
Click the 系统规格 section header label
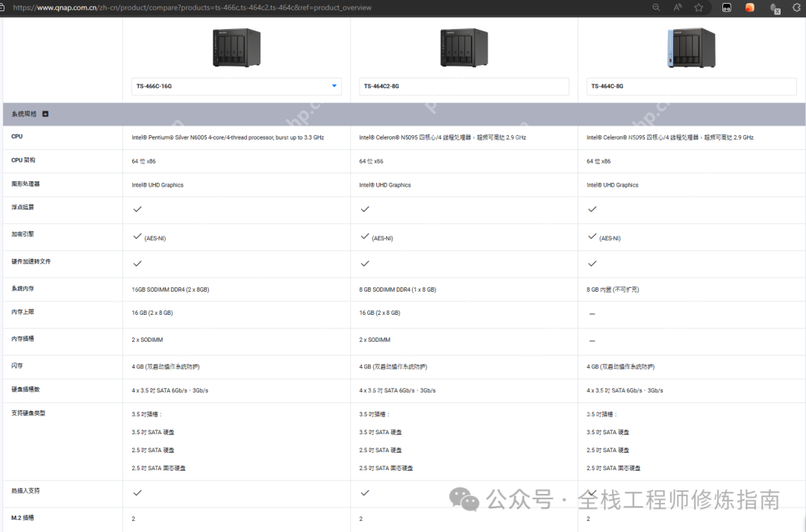[24, 114]
